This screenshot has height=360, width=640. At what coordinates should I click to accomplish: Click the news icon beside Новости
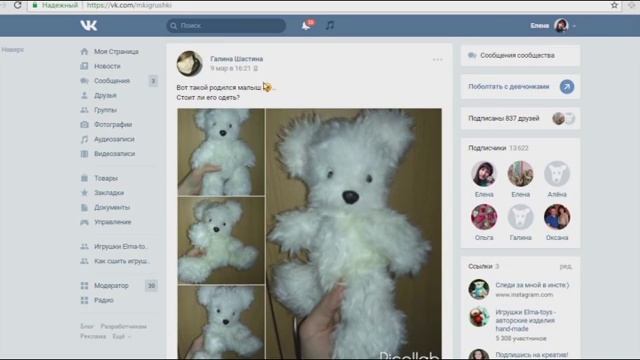pos(84,66)
